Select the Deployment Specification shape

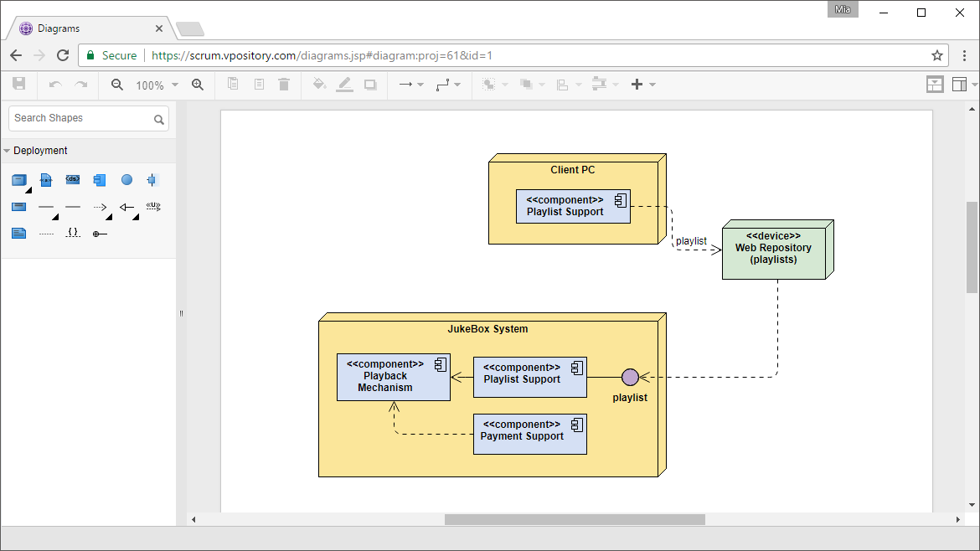(x=73, y=179)
